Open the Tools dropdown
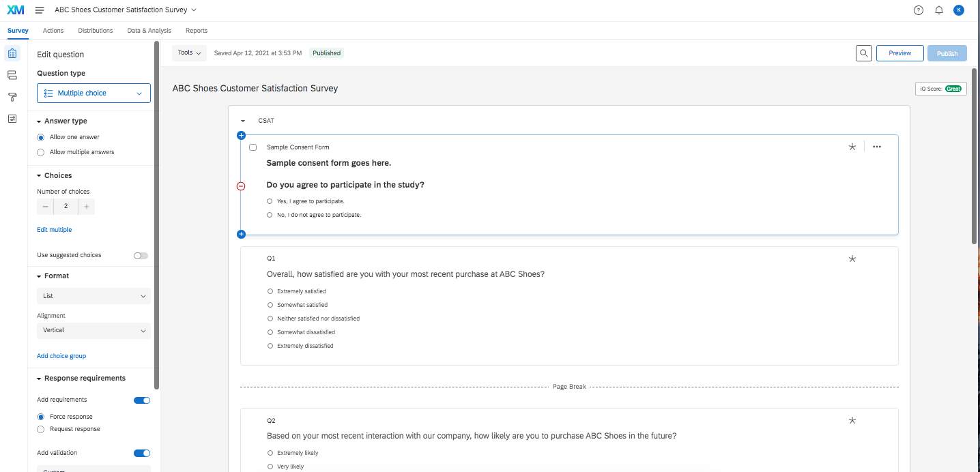Viewport: 980px width, 472px height. [x=189, y=53]
